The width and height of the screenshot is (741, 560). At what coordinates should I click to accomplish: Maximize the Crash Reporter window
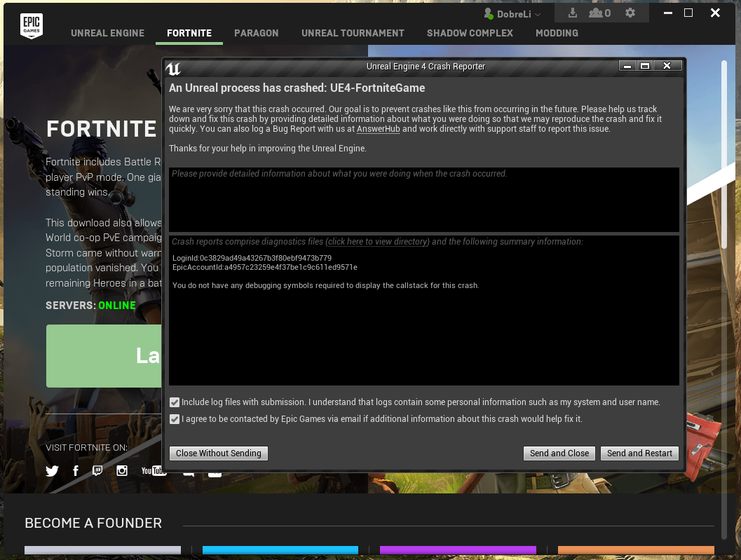tap(644, 66)
